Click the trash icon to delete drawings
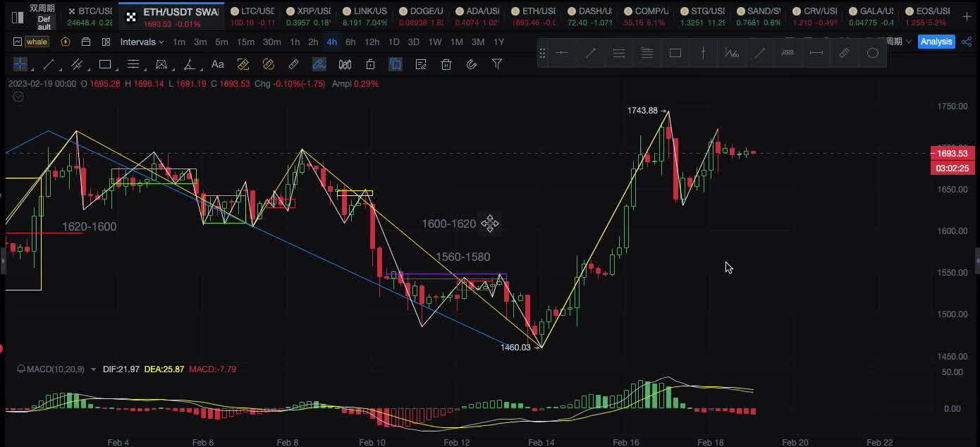The image size is (980, 447). [x=446, y=65]
